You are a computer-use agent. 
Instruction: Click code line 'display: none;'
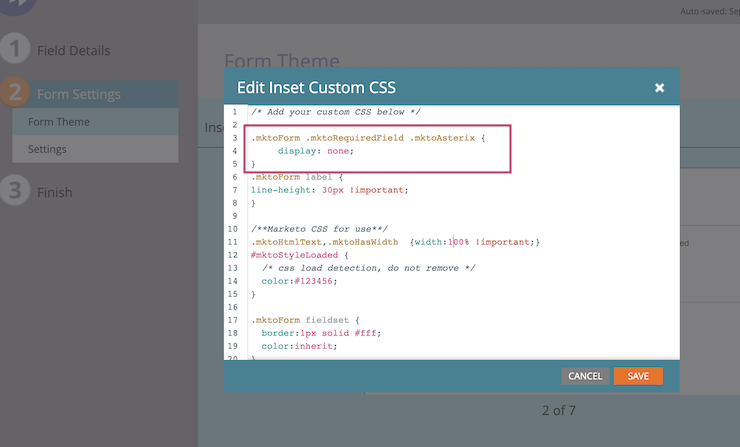[315, 151]
